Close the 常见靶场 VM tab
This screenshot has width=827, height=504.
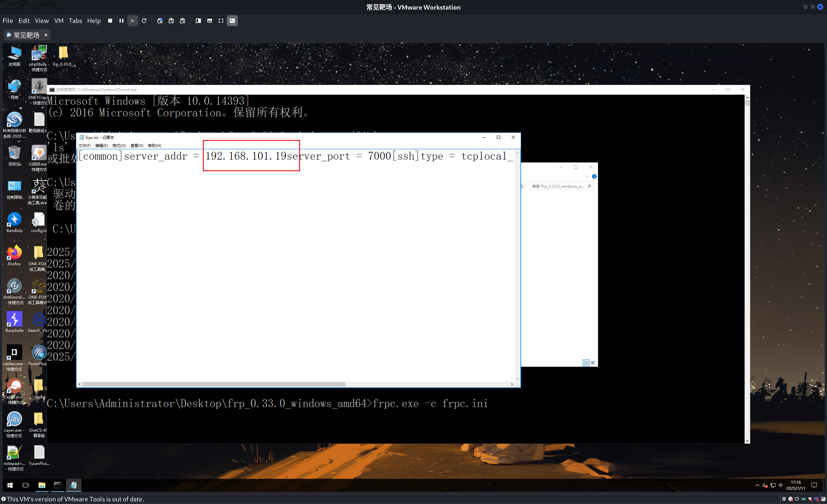point(46,35)
